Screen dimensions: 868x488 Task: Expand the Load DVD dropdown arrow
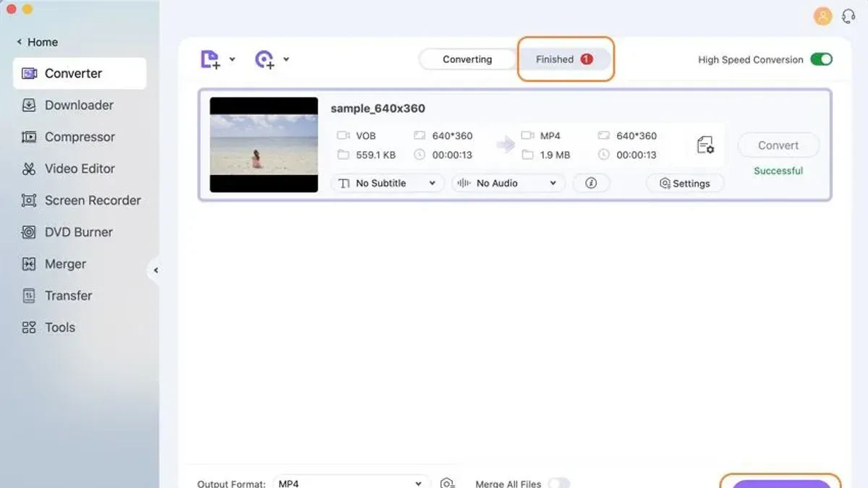click(x=286, y=59)
